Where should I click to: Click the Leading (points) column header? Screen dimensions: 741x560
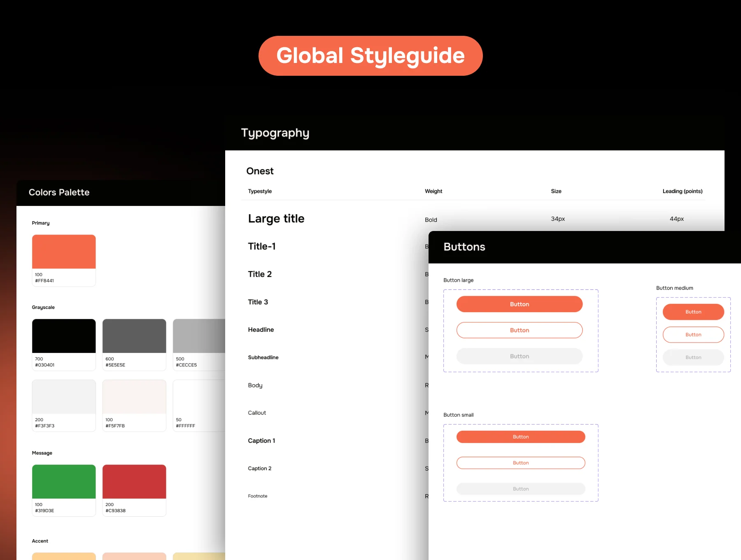tap(683, 191)
